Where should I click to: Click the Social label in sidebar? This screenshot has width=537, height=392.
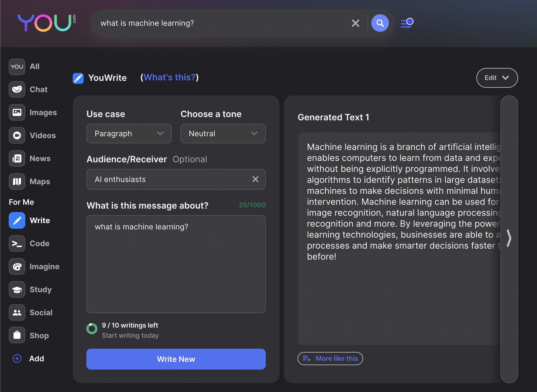41,313
